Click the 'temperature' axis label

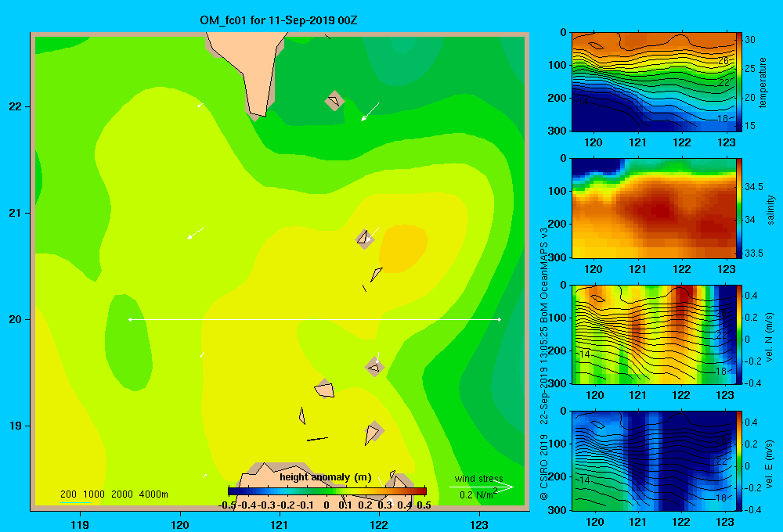click(x=763, y=83)
